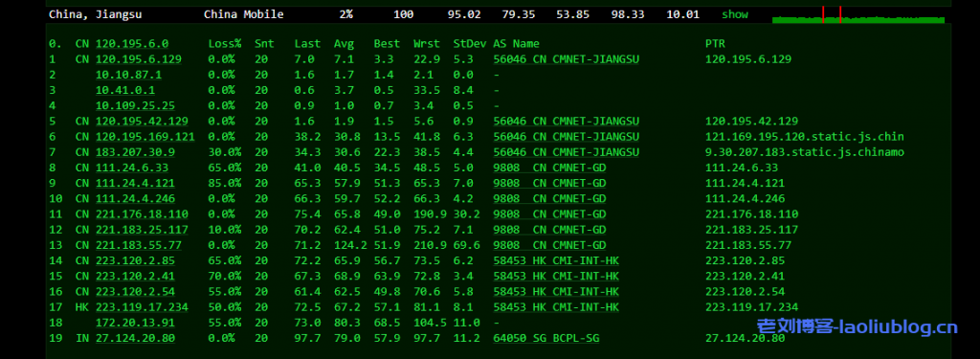The height and width of the screenshot is (359, 980).
Task: Click the first 56046 CN CMNET-JIANGSU link
Action: click(567, 59)
